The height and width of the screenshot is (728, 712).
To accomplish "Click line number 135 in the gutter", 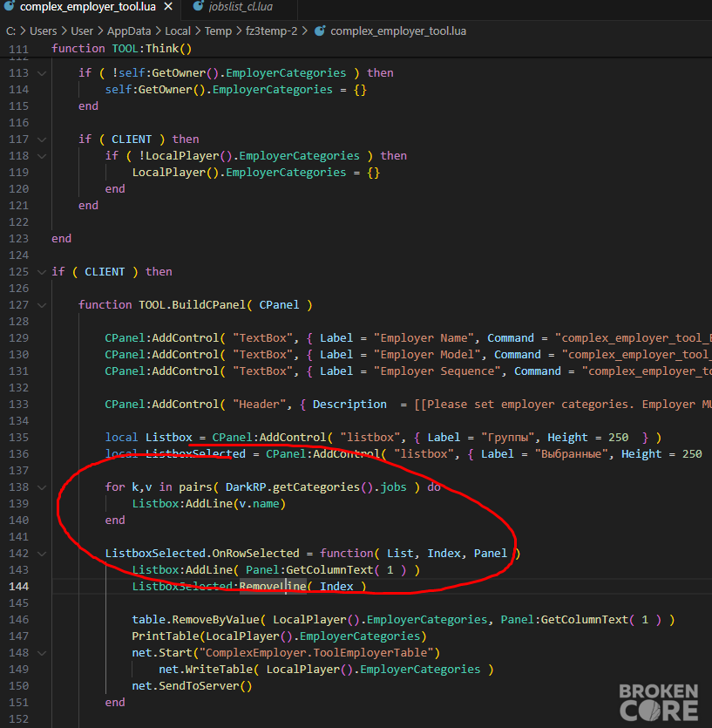I will click(x=19, y=438).
